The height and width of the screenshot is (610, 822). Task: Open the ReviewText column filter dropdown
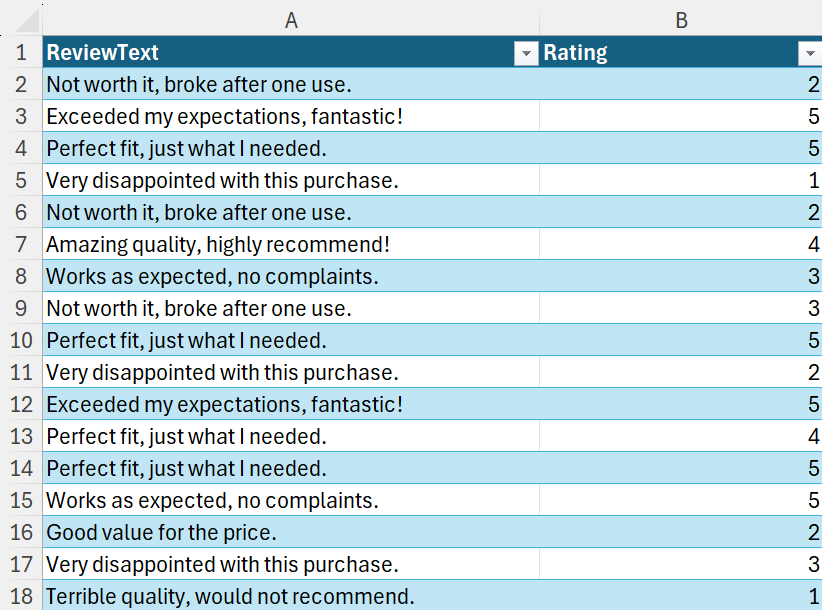(x=526, y=53)
